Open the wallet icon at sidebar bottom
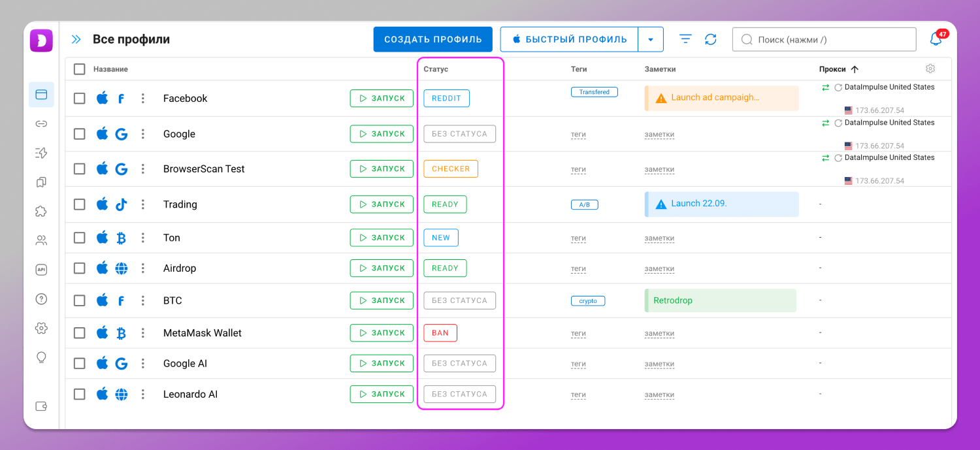 pos(41,406)
